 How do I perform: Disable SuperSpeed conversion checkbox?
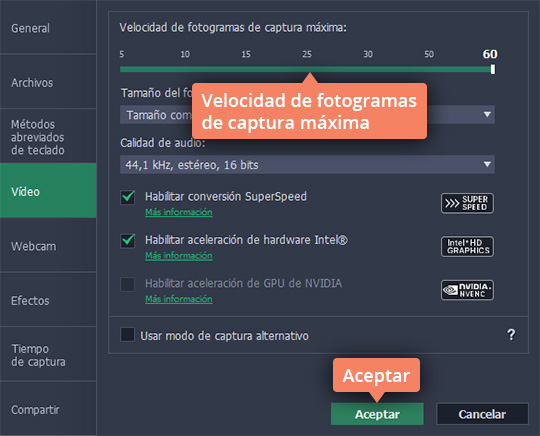point(127,197)
